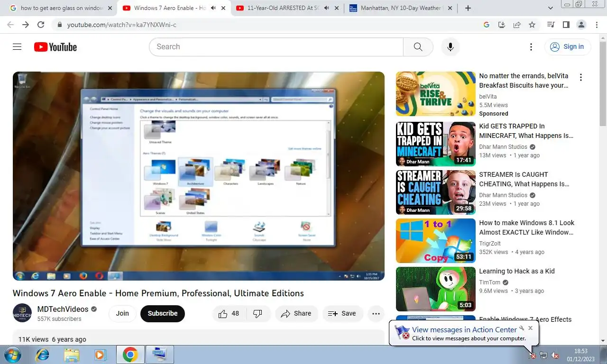607x364 pixels.
Task: Reload the current page
Action: pos(41,25)
